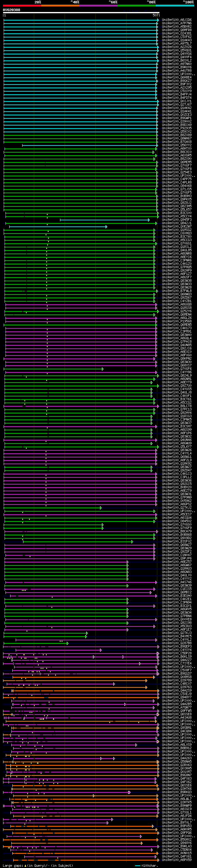Click label UniRef100_Q6H8E4
197x868 pixels.
click(x=177, y=78)
